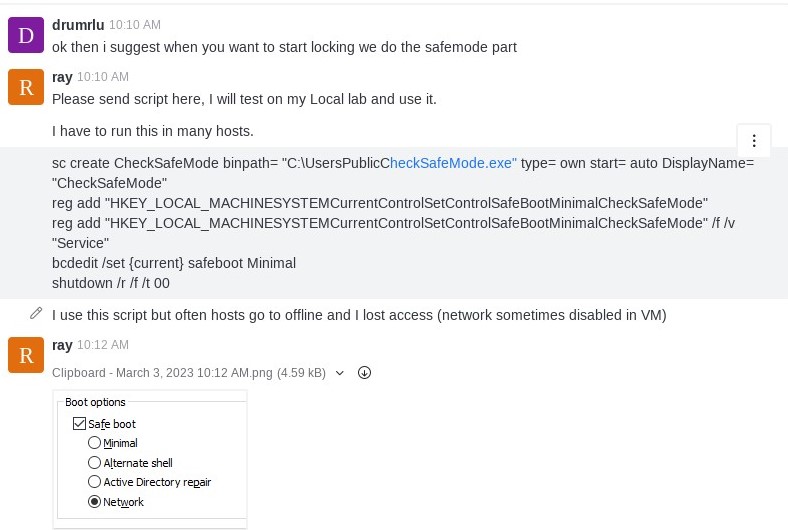The height and width of the screenshot is (530, 788).
Task: Click the drumrlu username
Action: [x=78, y=25]
